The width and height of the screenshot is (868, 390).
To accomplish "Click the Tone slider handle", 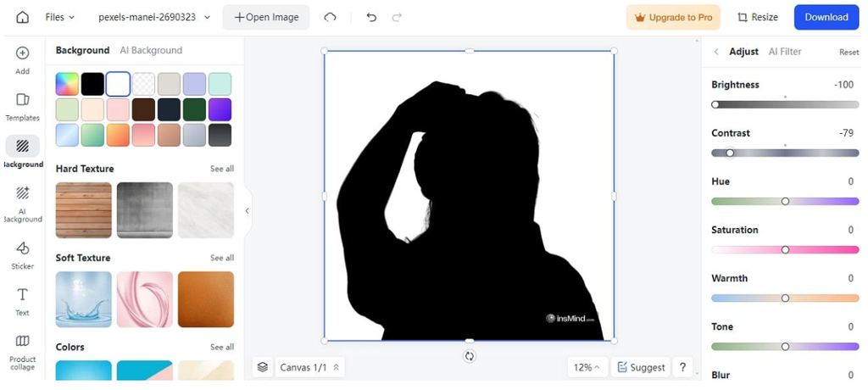I will pos(785,346).
